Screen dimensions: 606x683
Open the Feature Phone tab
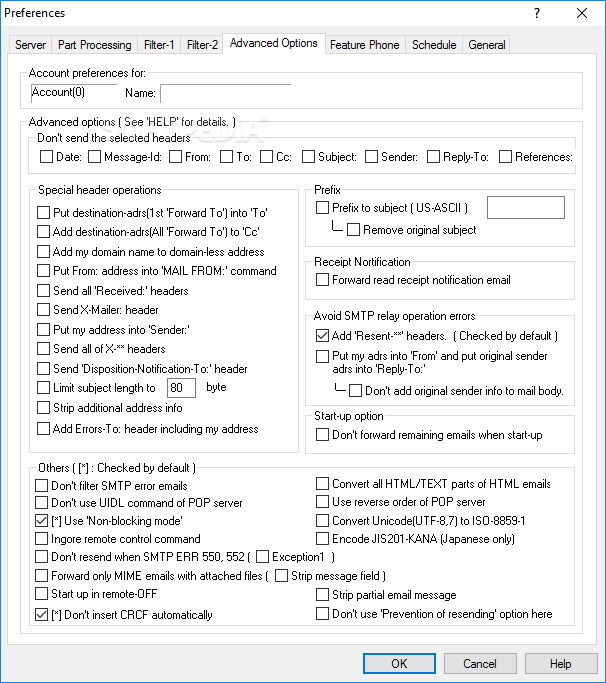(x=365, y=45)
